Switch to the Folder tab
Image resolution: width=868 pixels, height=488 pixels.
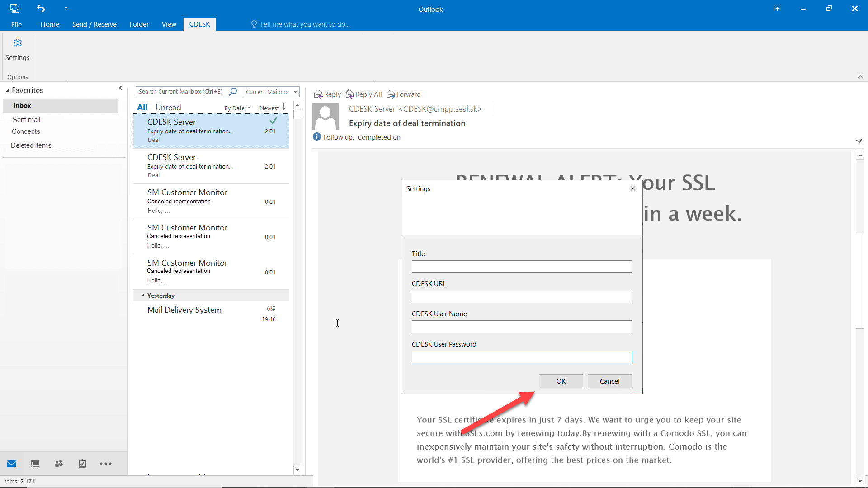pos(139,24)
